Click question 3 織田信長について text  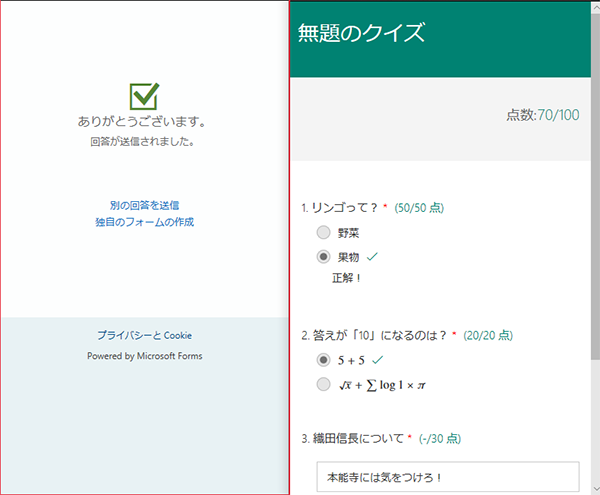point(352,438)
